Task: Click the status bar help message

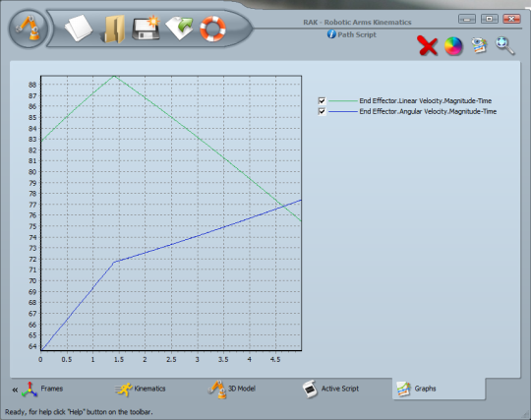Action: coord(79,412)
